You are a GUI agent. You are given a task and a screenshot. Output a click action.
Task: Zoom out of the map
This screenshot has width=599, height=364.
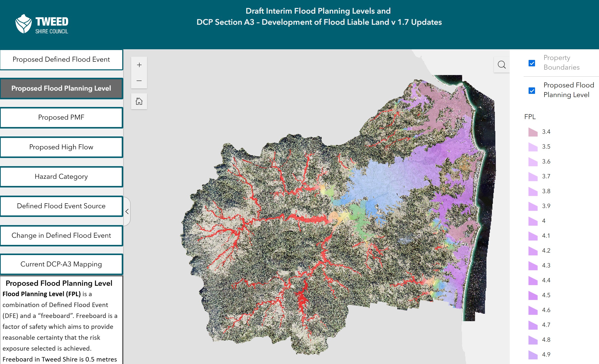click(139, 81)
